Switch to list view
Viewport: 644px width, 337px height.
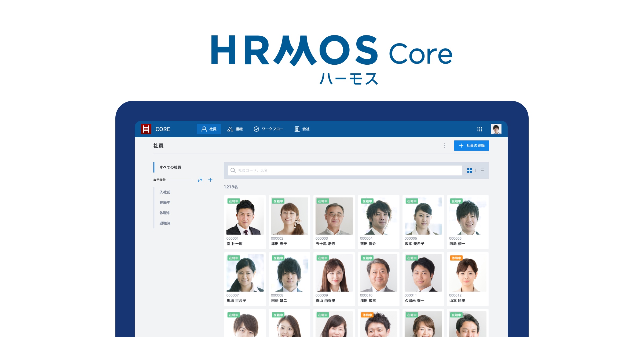point(482,170)
